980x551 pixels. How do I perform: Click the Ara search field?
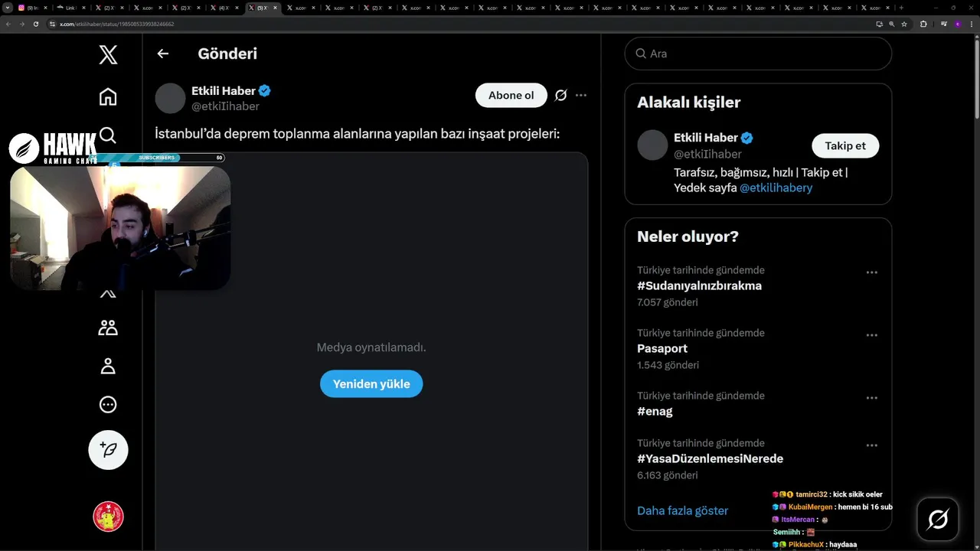[766, 54]
